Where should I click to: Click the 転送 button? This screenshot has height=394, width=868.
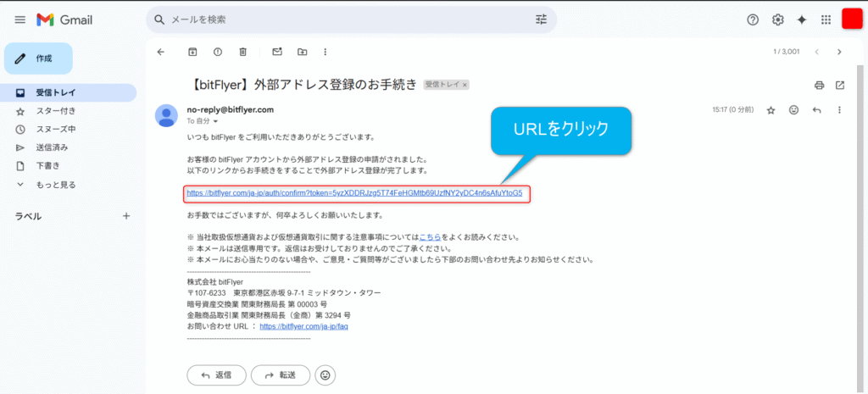tap(281, 375)
